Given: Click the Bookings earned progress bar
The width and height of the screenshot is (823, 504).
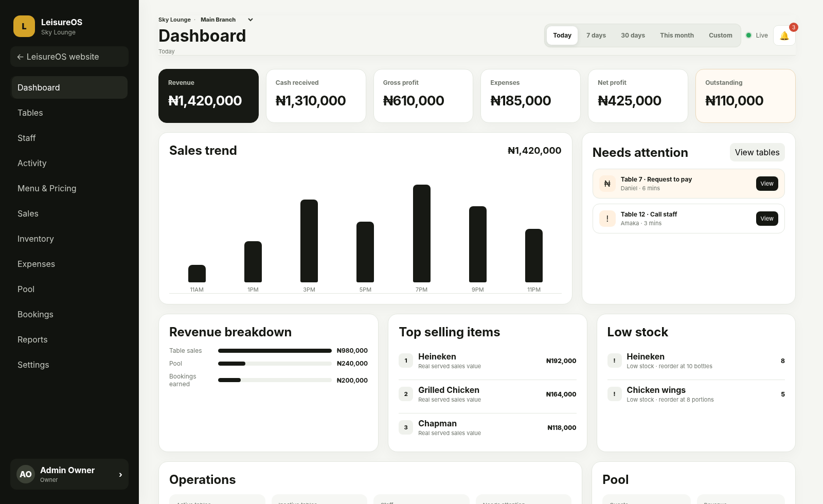Looking at the screenshot, I should (x=275, y=380).
